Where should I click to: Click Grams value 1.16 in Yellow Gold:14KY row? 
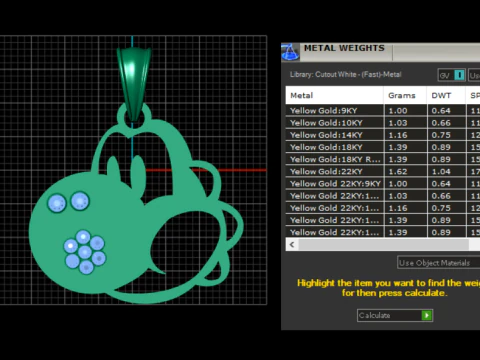click(x=398, y=135)
